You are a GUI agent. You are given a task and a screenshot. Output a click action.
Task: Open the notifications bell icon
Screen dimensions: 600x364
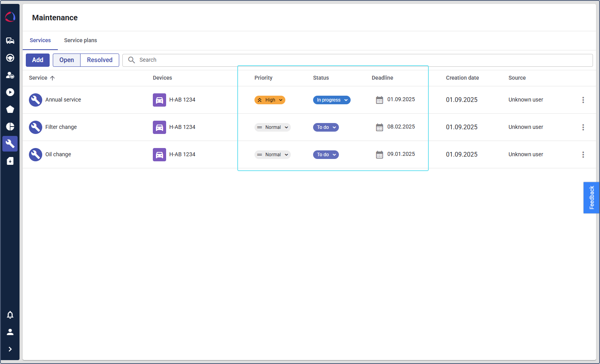pos(10,315)
